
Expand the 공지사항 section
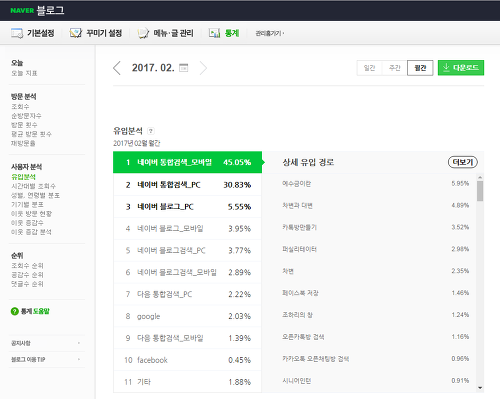pyautogui.click(x=47, y=343)
